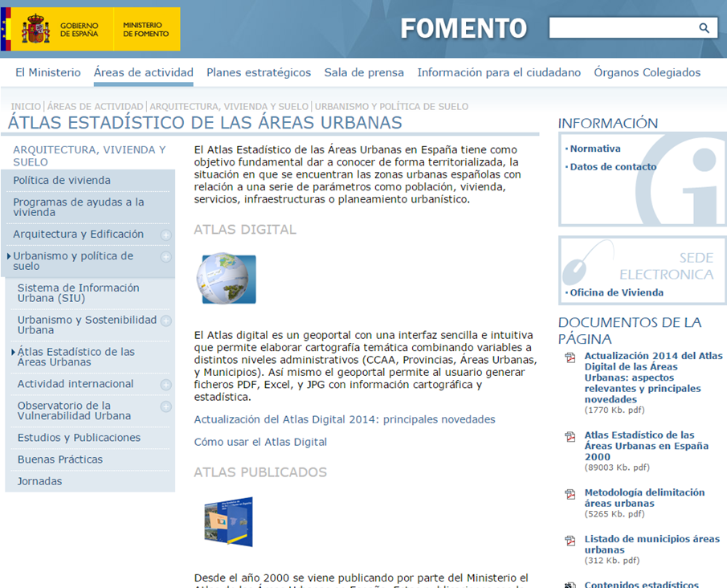Download Listado de municipios áreas urbanas
Image resolution: width=727 pixels, height=588 pixels.
[x=651, y=545]
